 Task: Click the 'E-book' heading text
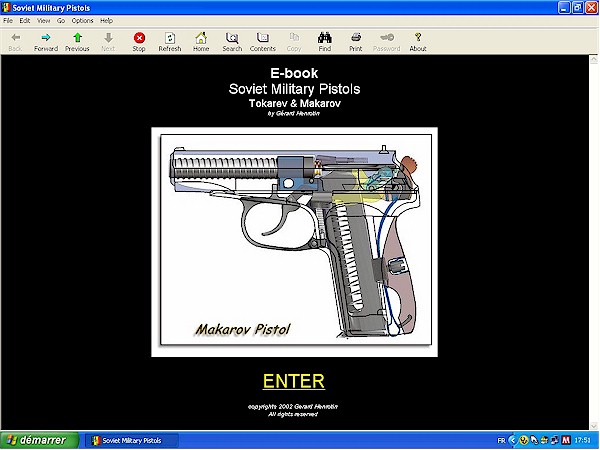point(294,73)
